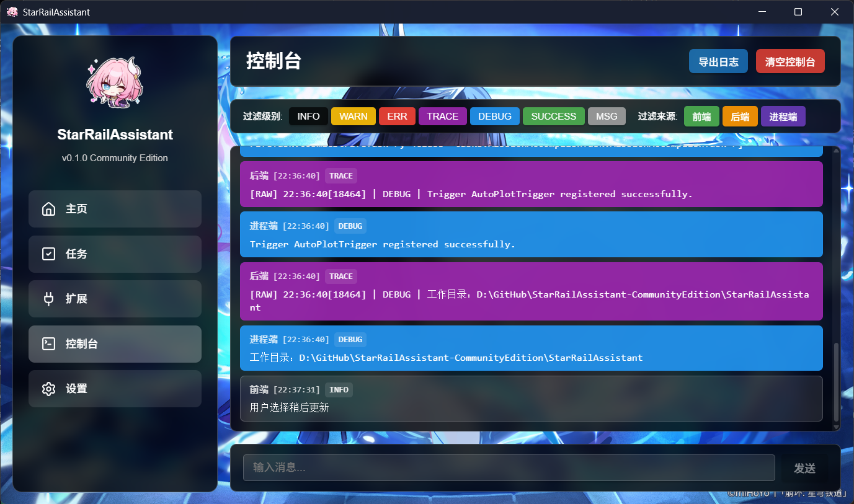Toggle the DEBUG log level filter
Viewport: 854px width, 504px height.
(x=494, y=116)
